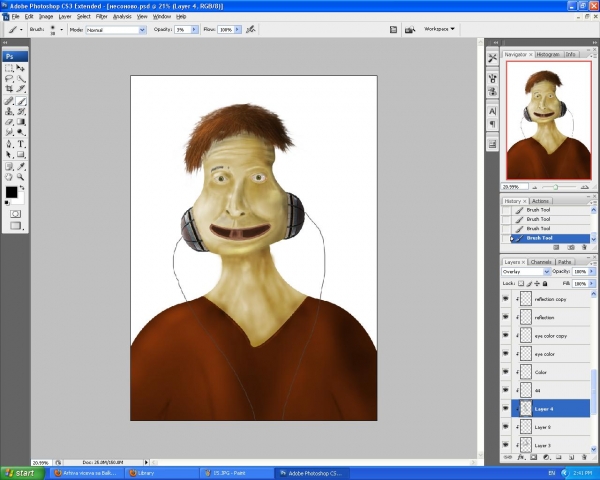Hide the eye color copy layer
The width and height of the screenshot is (600, 480).
(x=506, y=335)
